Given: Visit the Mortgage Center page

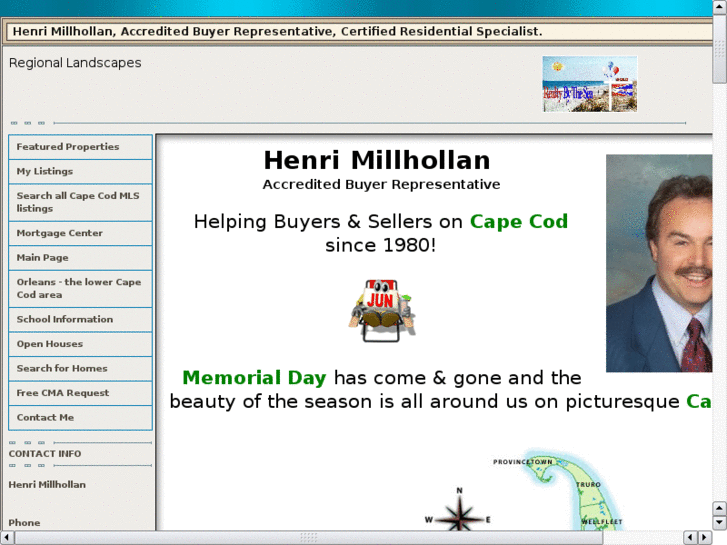Looking at the screenshot, I should pyautogui.click(x=80, y=233).
